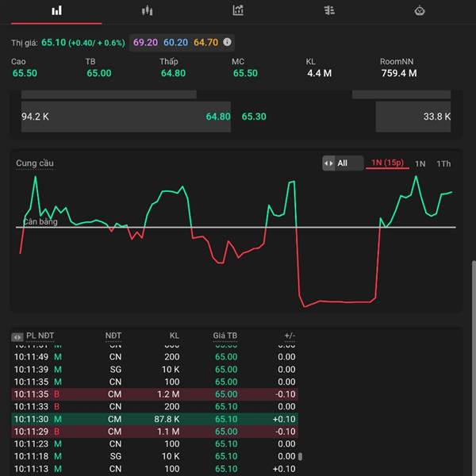
Task: Select the 10:11:30 buy row with 87.8 K
Action: pos(155,419)
